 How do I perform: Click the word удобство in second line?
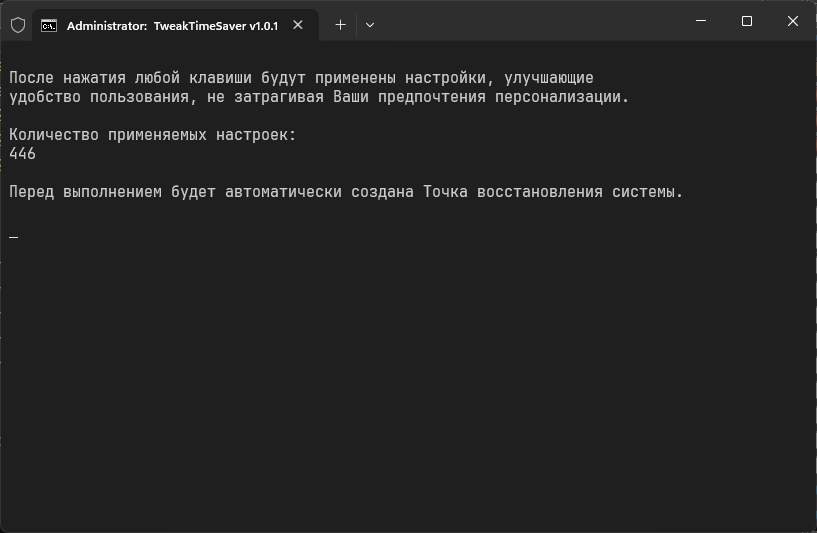click(45, 97)
